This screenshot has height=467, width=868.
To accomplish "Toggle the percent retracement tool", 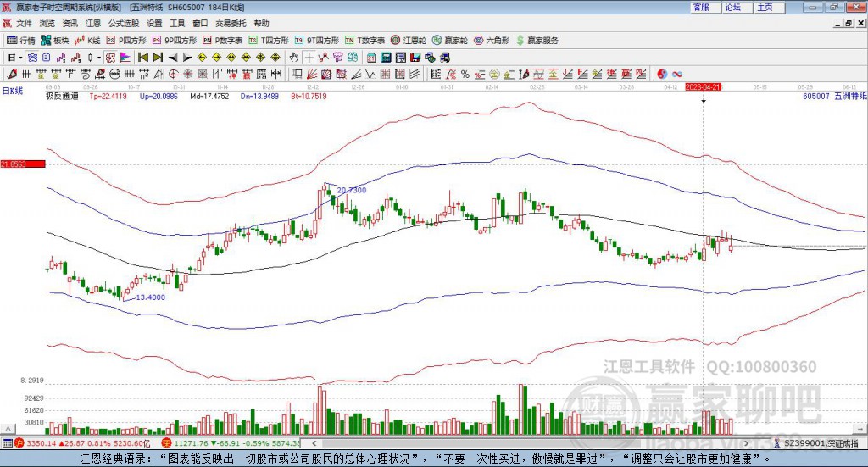I will 465,74.
